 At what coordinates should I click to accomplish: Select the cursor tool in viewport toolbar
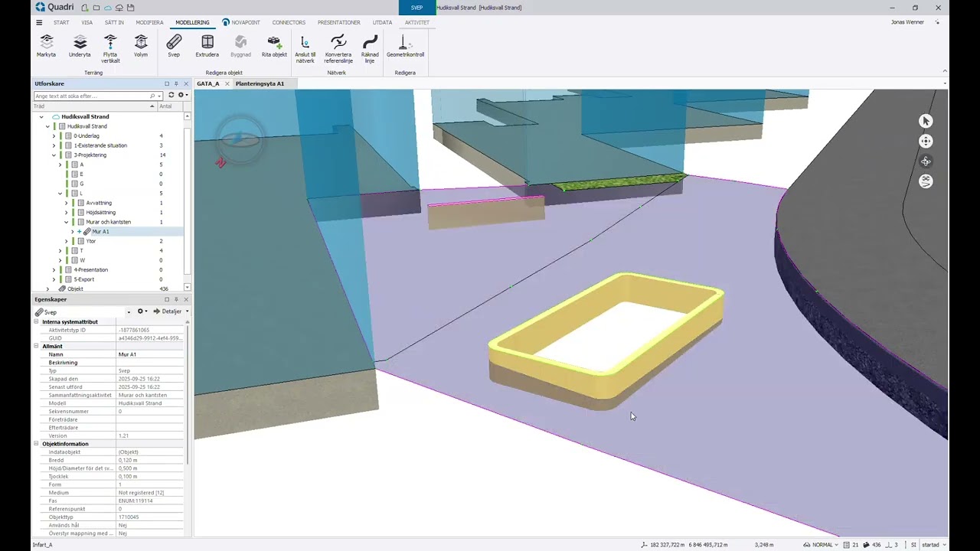(926, 121)
